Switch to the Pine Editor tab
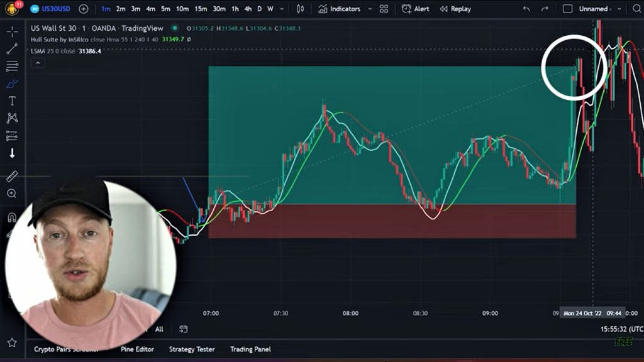The width and height of the screenshot is (644, 362). 137,349
